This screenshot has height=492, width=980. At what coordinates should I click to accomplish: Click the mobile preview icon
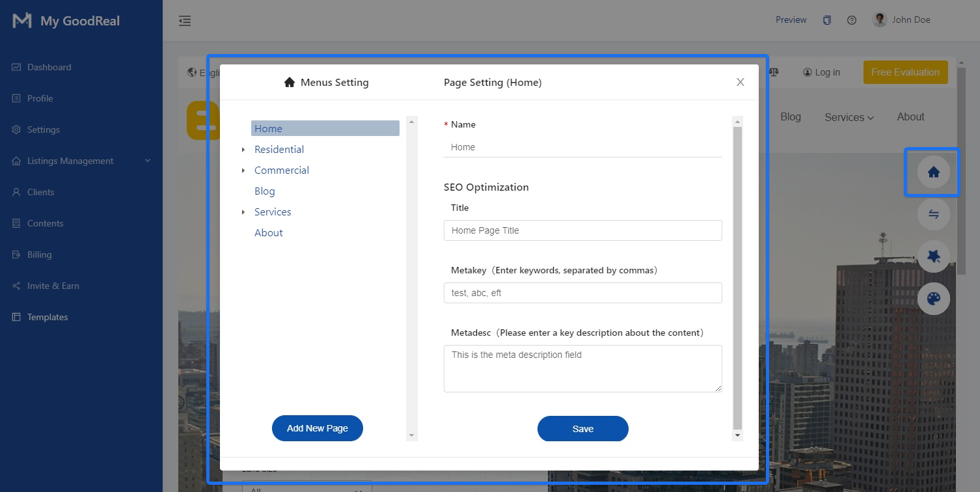pyautogui.click(x=827, y=20)
